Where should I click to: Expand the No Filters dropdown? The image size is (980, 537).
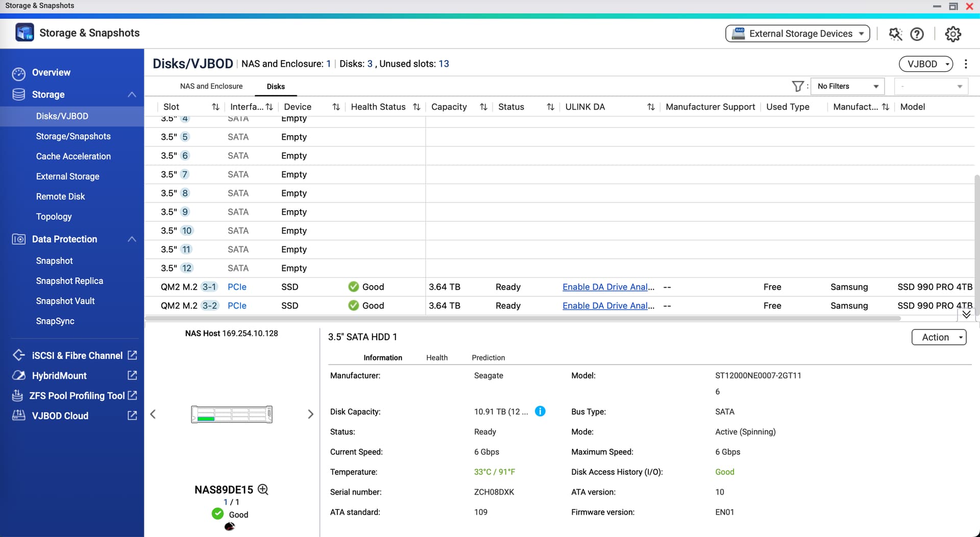[x=847, y=86]
